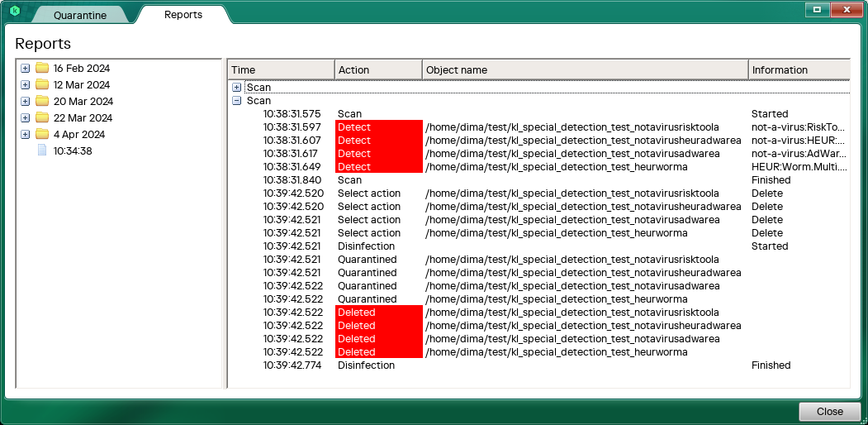Collapse the second expanded Scan group
This screenshot has width=868, height=425.
[x=237, y=101]
